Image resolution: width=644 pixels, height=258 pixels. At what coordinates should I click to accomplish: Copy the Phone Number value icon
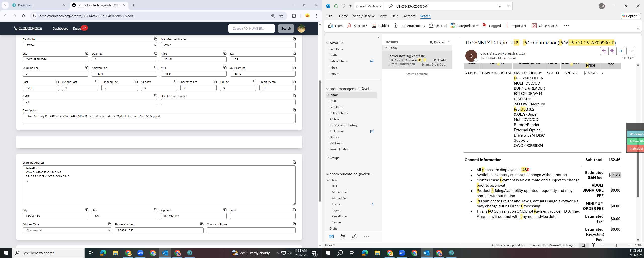pos(202,224)
